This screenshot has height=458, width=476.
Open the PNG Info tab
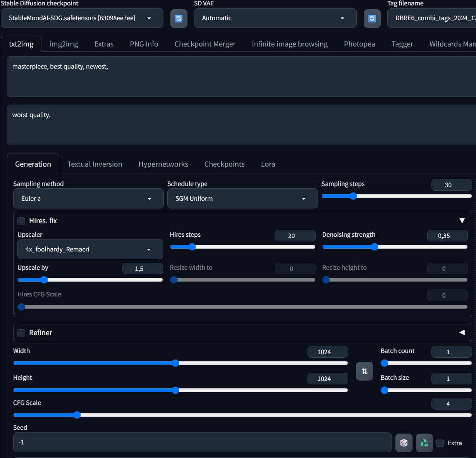(144, 44)
